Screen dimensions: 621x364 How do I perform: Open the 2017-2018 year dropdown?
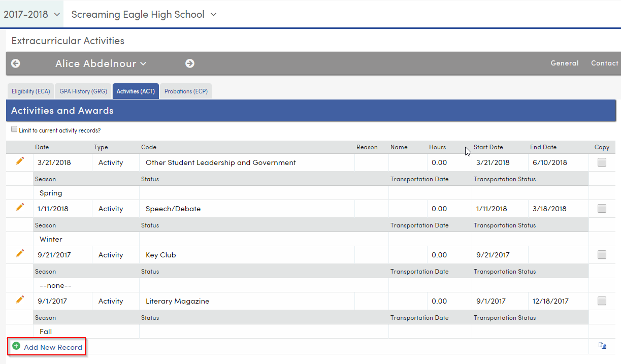click(x=31, y=14)
